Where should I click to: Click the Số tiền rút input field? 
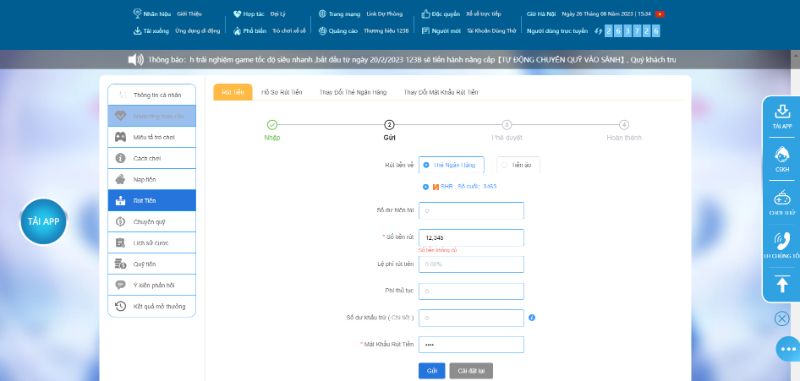coord(471,238)
